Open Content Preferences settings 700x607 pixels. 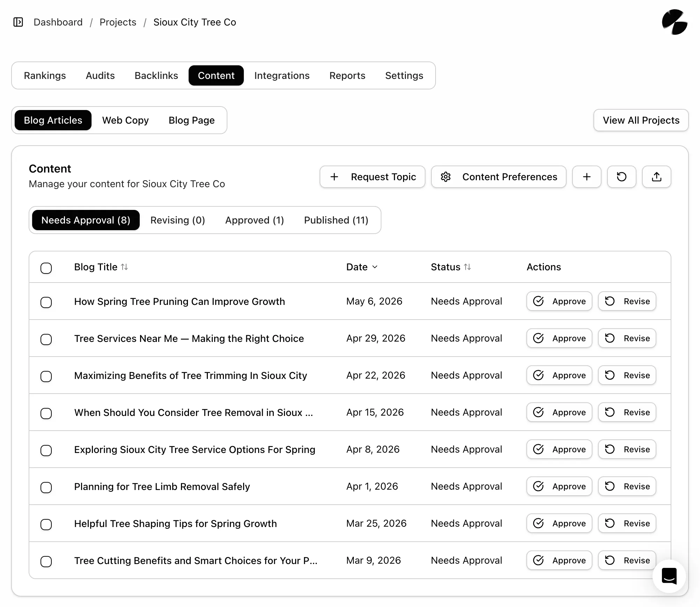pos(498,177)
